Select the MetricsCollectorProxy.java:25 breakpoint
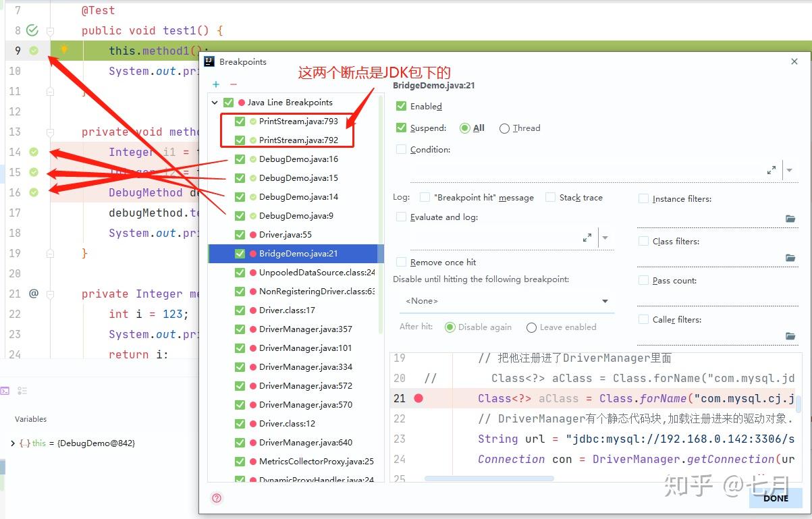812x519 pixels. pos(316,462)
